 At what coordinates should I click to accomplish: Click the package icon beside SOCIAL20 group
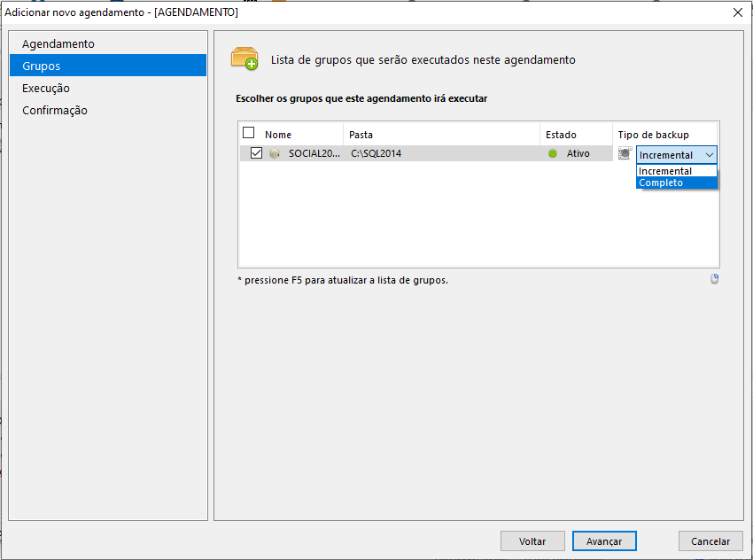pyautogui.click(x=275, y=153)
